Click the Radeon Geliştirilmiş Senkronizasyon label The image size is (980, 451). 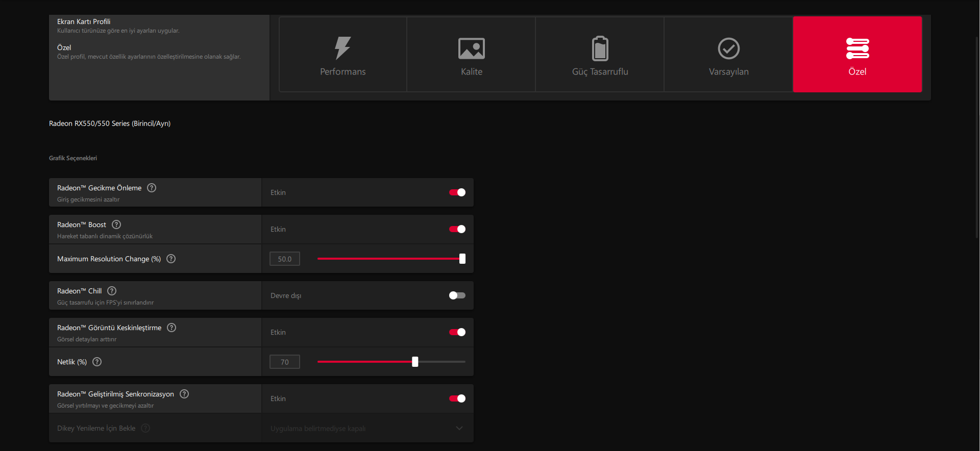pyautogui.click(x=115, y=394)
